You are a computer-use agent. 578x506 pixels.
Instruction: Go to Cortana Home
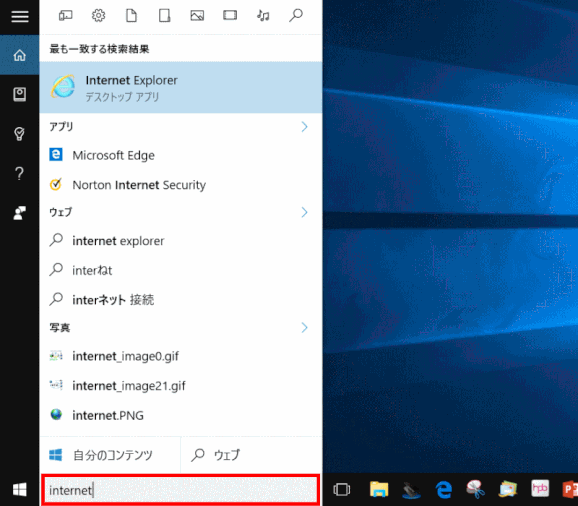20,55
